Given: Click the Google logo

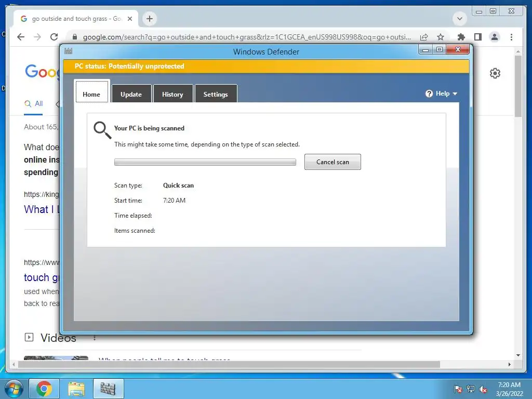Looking at the screenshot, I should [43, 72].
